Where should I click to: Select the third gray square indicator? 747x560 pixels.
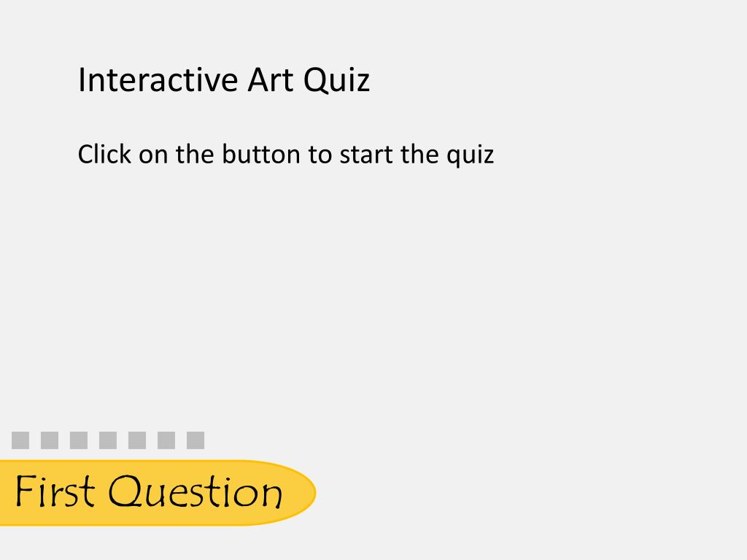[79, 440]
